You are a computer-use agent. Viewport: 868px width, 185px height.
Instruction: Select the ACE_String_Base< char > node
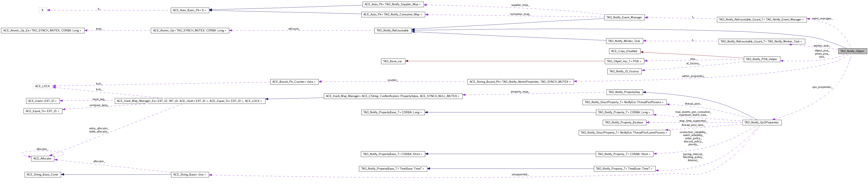tap(190, 174)
